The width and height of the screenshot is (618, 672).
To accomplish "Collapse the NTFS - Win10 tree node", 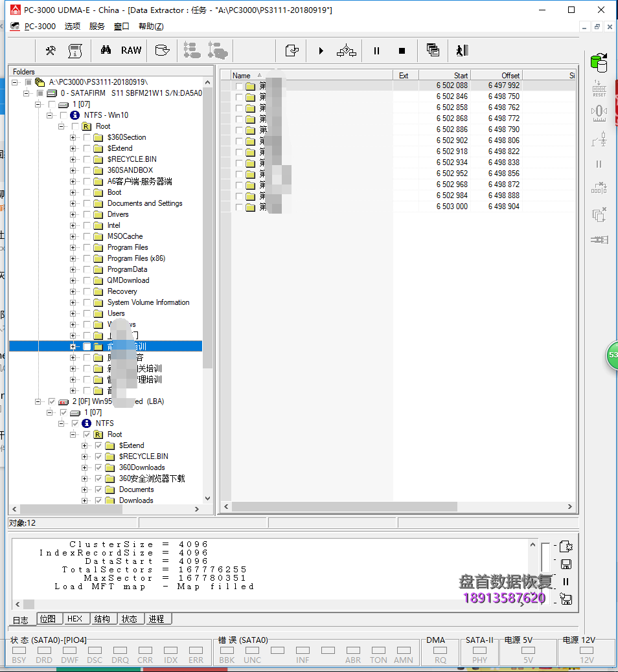I will pos(50,115).
